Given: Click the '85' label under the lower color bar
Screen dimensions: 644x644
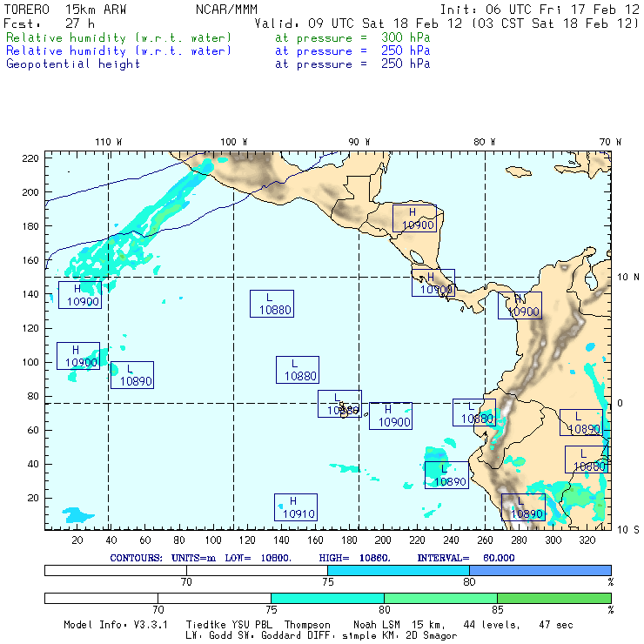Looking at the screenshot, I should coord(498,609).
